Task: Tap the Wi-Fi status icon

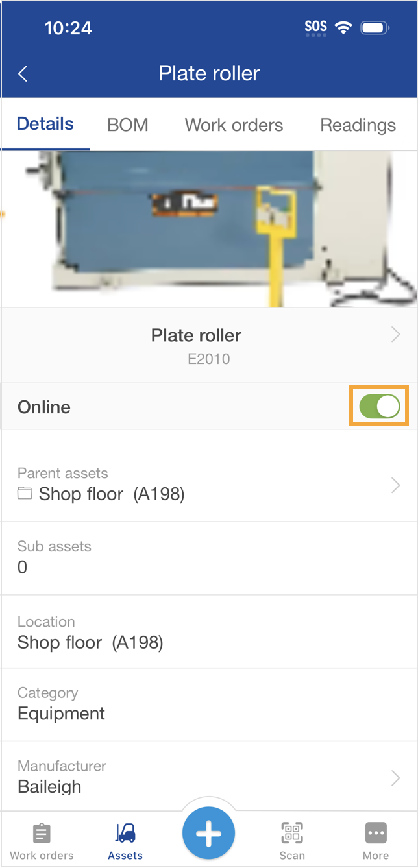Action: [342, 27]
